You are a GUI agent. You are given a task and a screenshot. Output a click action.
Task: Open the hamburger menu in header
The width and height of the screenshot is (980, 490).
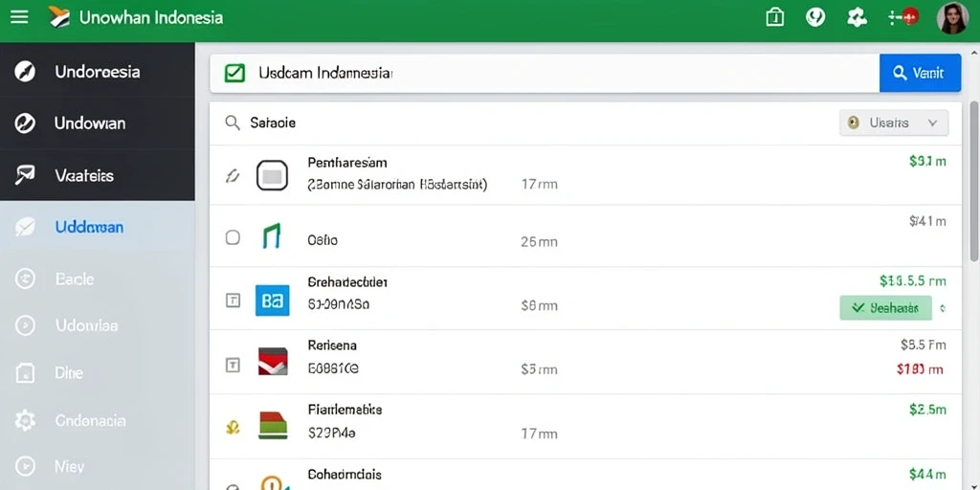[19, 17]
